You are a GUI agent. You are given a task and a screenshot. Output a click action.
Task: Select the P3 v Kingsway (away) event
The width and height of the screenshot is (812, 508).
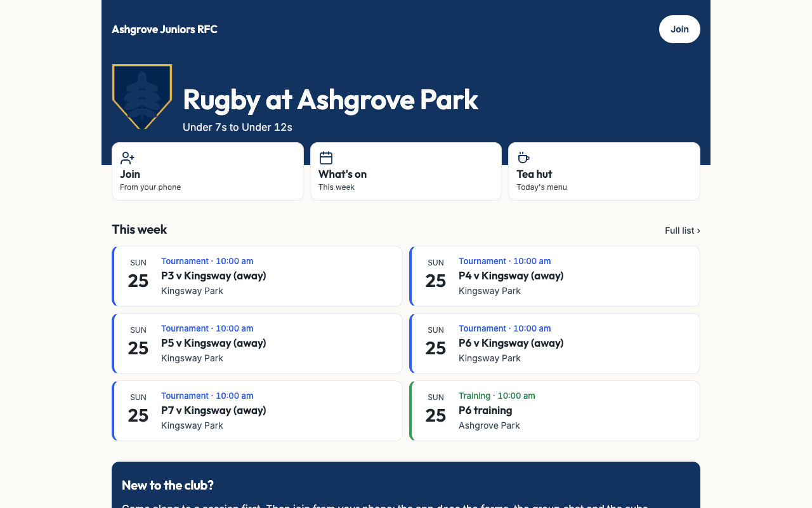click(257, 276)
